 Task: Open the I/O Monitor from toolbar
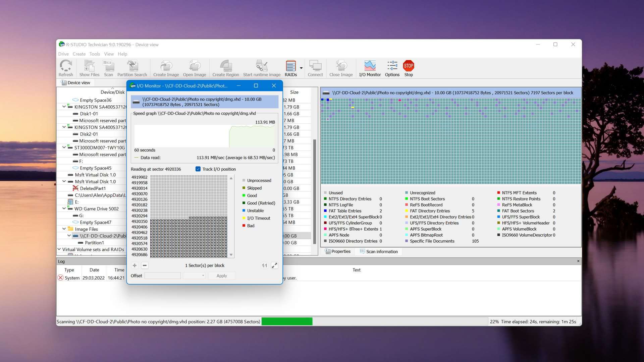click(x=370, y=68)
